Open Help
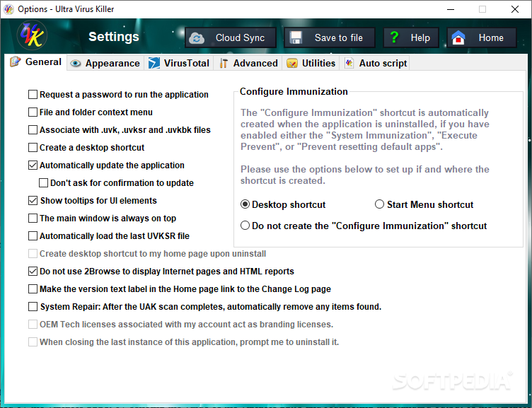The height and width of the screenshot is (408, 532). 411,37
